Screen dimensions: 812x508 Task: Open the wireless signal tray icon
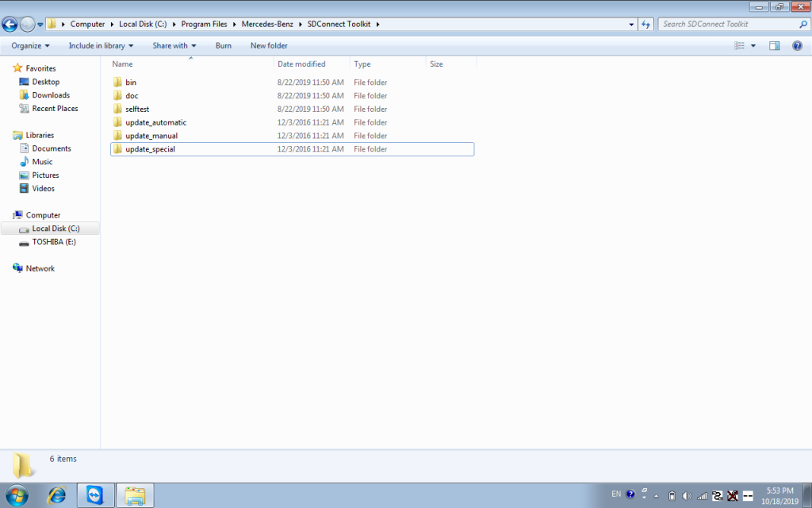(703, 496)
